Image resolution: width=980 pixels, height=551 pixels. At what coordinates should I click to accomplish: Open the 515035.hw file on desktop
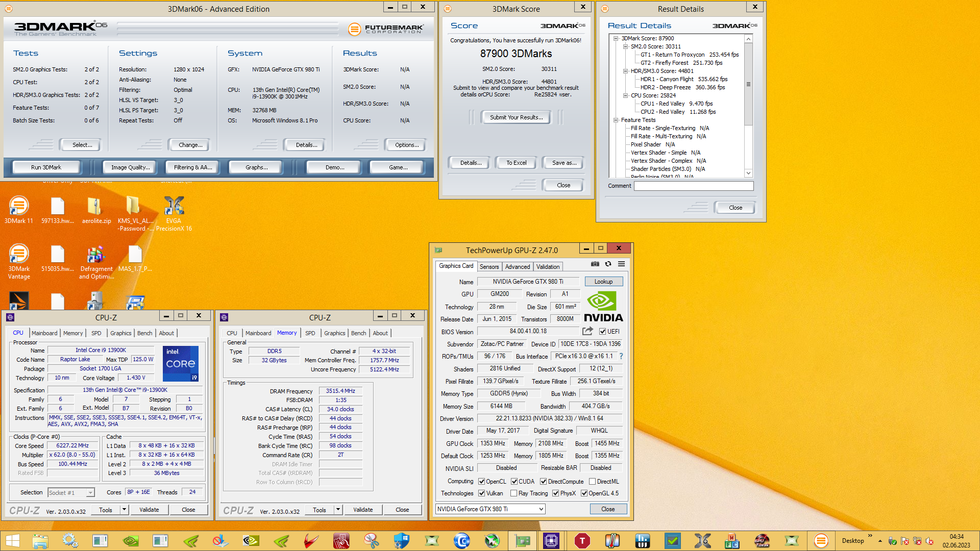point(57,258)
